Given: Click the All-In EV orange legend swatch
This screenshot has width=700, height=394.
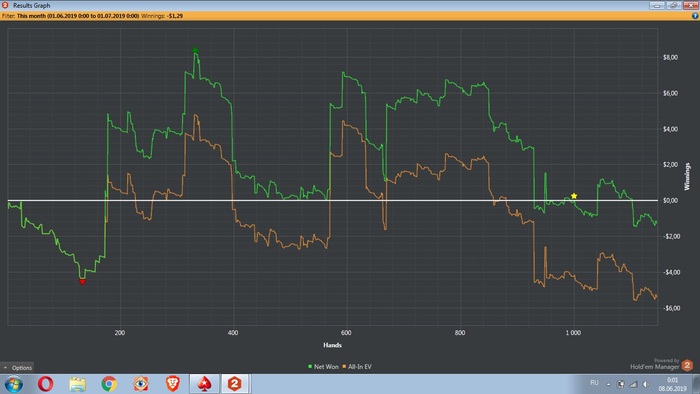Looking at the screenshot, I should pyautogui.click(x=344, y=366).
